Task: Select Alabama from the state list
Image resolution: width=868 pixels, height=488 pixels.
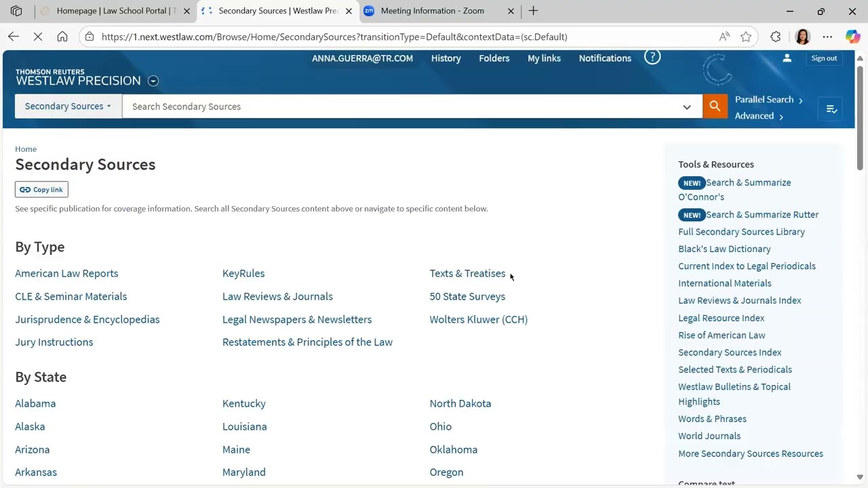Action: [35, 403]
